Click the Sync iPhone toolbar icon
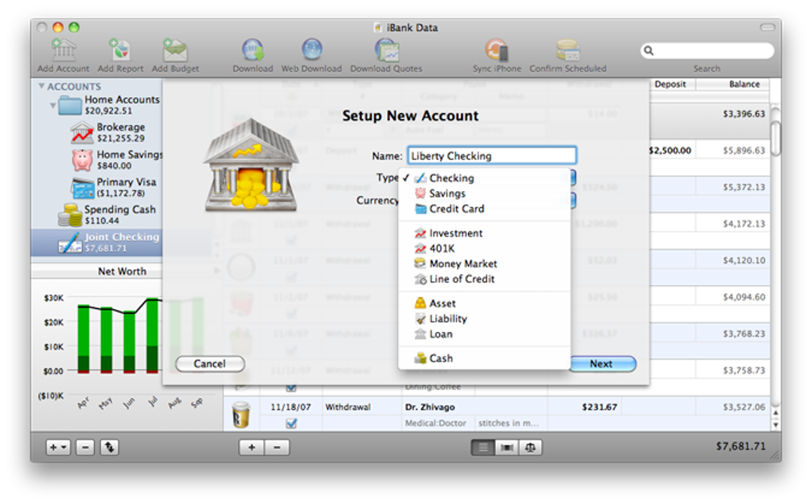 coord(496,50)
